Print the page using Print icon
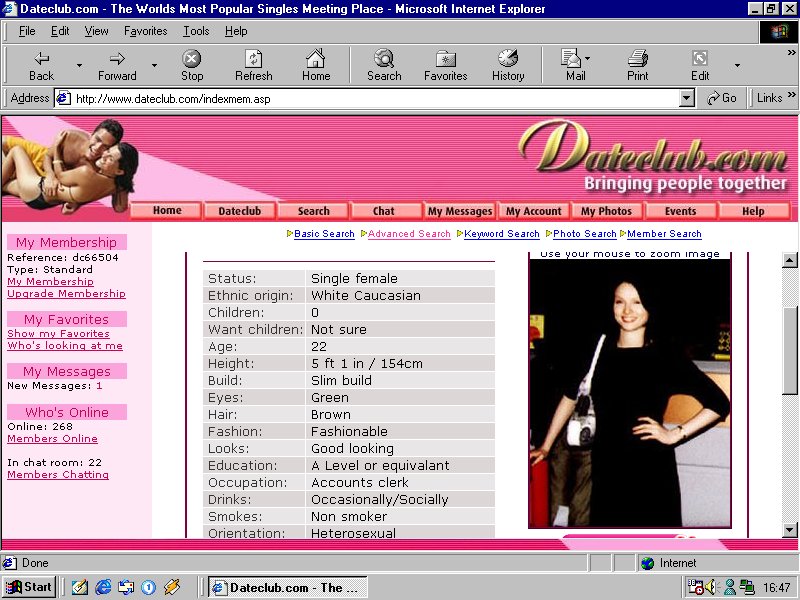The height and width of the screenshot is (600, 800). tap(637, 66)
